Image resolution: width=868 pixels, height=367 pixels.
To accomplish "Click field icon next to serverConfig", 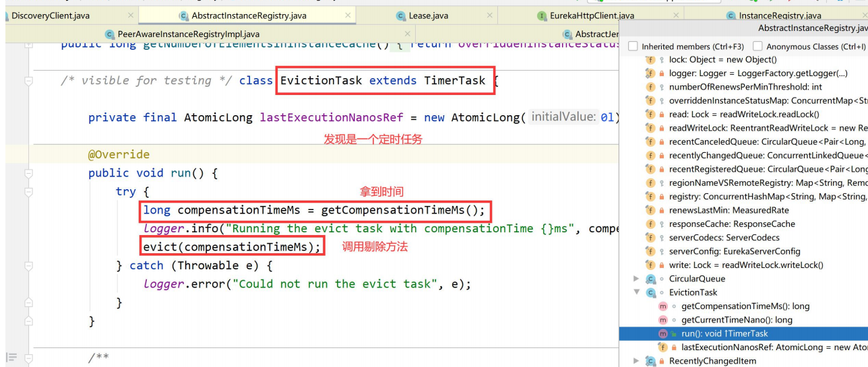I will coord(650,251).
